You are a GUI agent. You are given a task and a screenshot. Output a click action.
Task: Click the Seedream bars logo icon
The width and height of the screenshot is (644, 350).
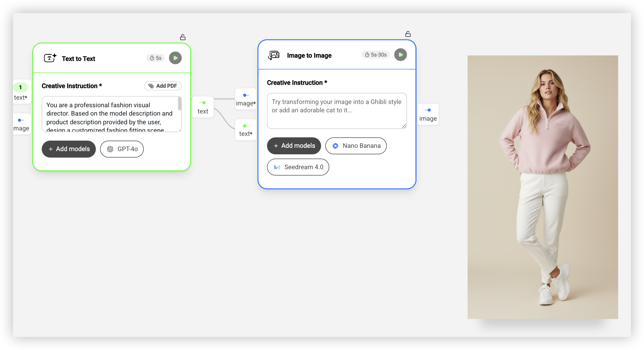(x=277, y=167)
